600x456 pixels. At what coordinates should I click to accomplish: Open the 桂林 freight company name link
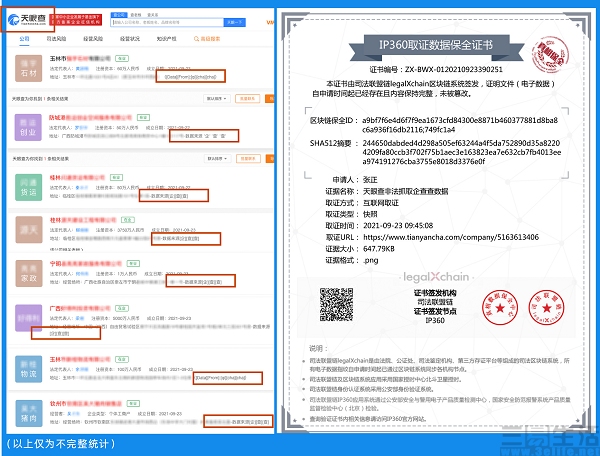click(77, 178)
